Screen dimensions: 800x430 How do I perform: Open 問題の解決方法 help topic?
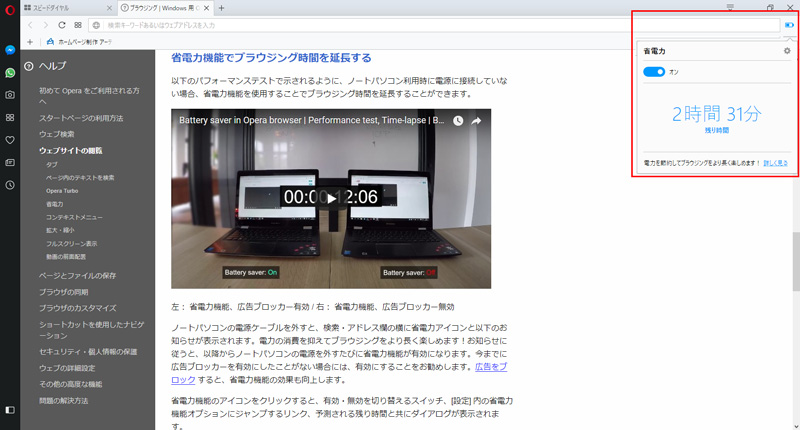coord(63,400)
